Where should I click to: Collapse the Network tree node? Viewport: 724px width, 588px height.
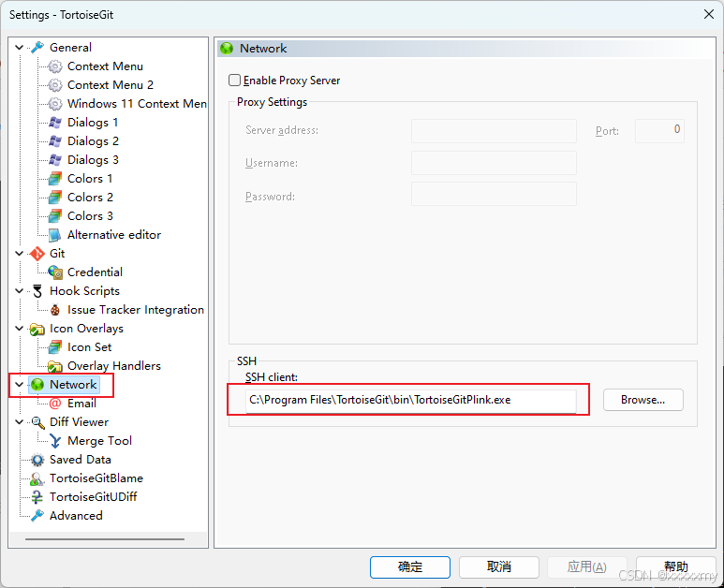coord(20,385)
